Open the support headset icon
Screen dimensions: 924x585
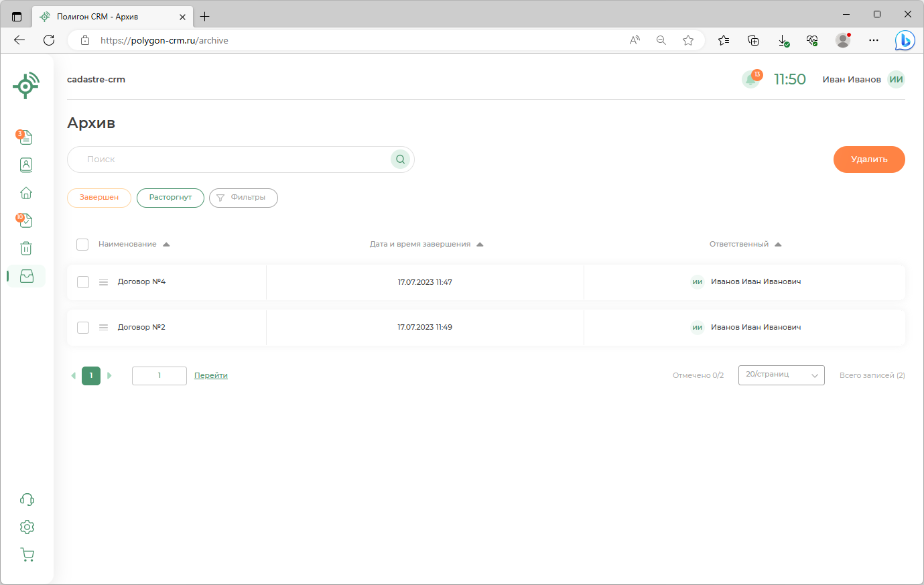click(27, 499)
